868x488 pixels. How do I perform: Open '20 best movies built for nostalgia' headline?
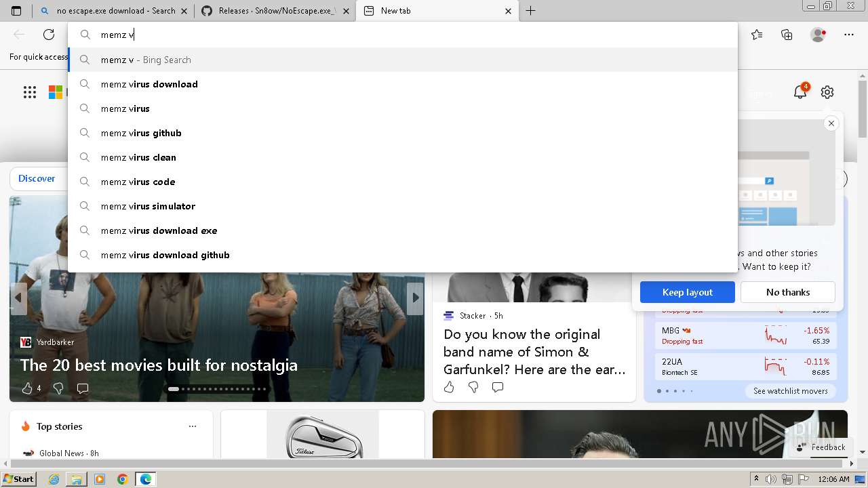coord(159,365)
